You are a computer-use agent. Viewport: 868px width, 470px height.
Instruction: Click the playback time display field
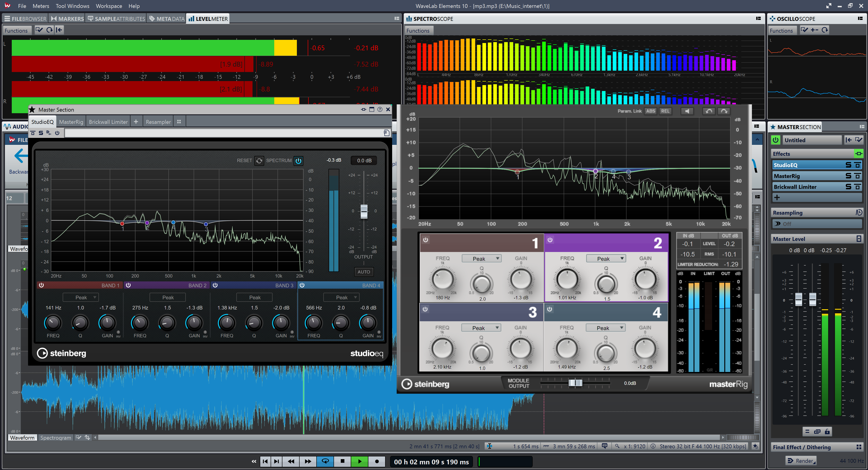[x=431, y=462]
